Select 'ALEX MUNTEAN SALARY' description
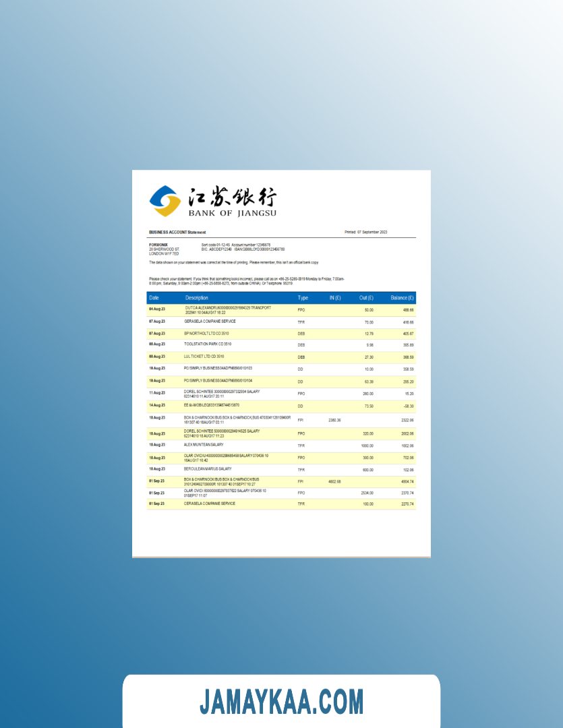 click(204, 445)
